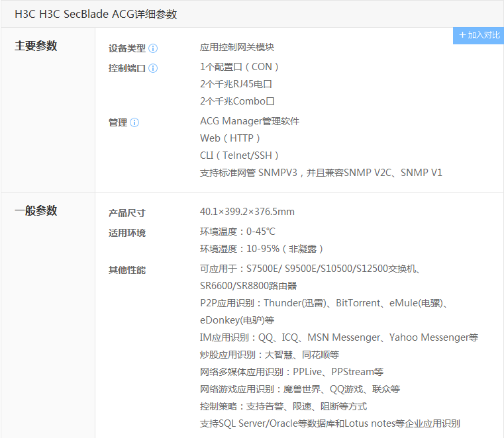The image size is (504, 438).
Task: Click the 主要参数 section heading
Action: pos(36,46)
